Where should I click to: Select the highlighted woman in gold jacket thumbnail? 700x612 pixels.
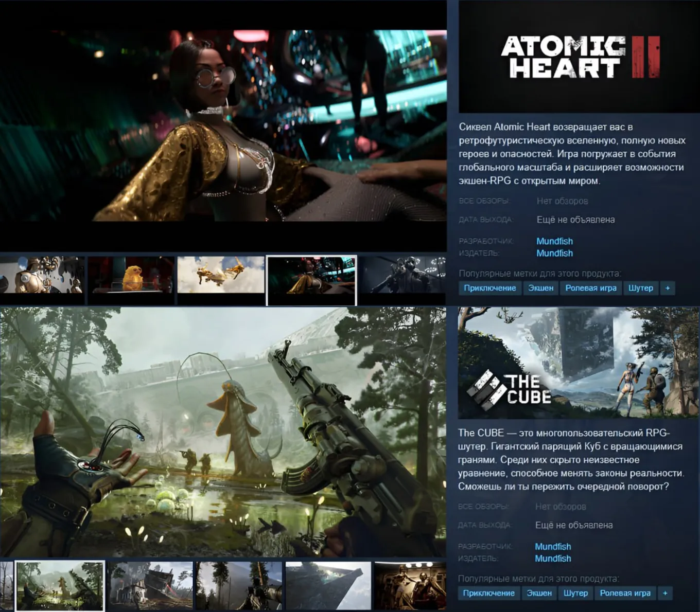[311, 280]
